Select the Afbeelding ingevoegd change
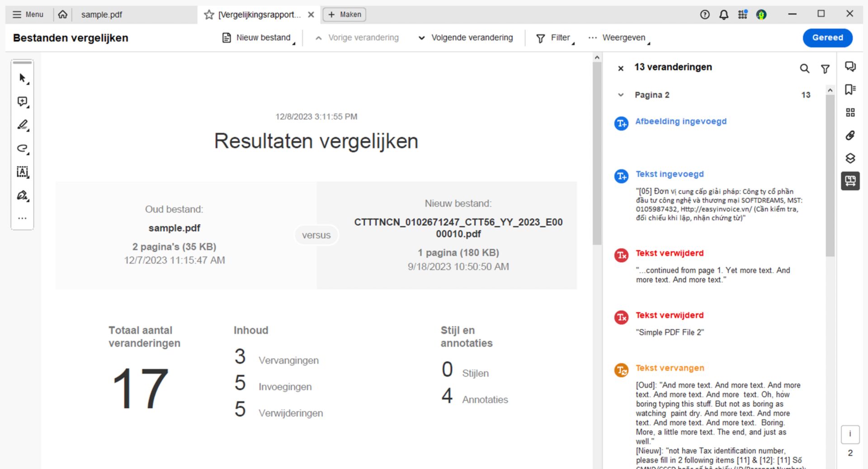Viewport: 868px width, 469px height. click(681, 122)
